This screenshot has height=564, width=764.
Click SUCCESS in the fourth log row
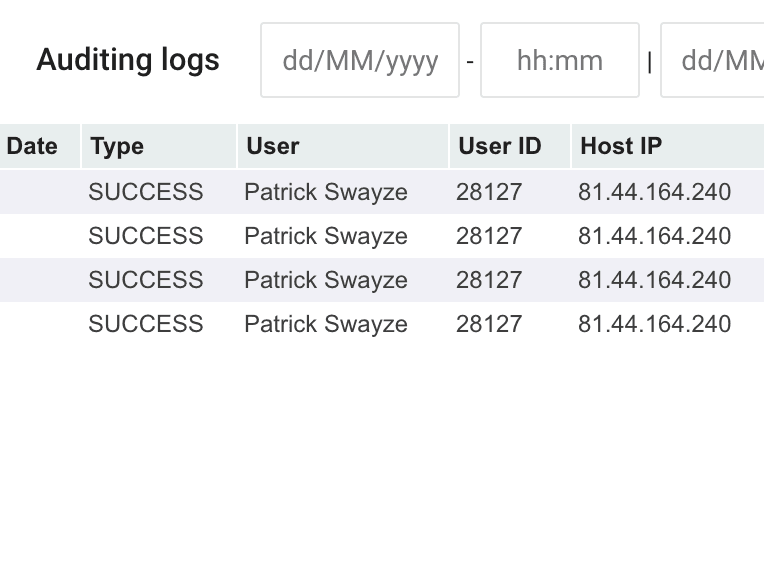click(146, 324)
